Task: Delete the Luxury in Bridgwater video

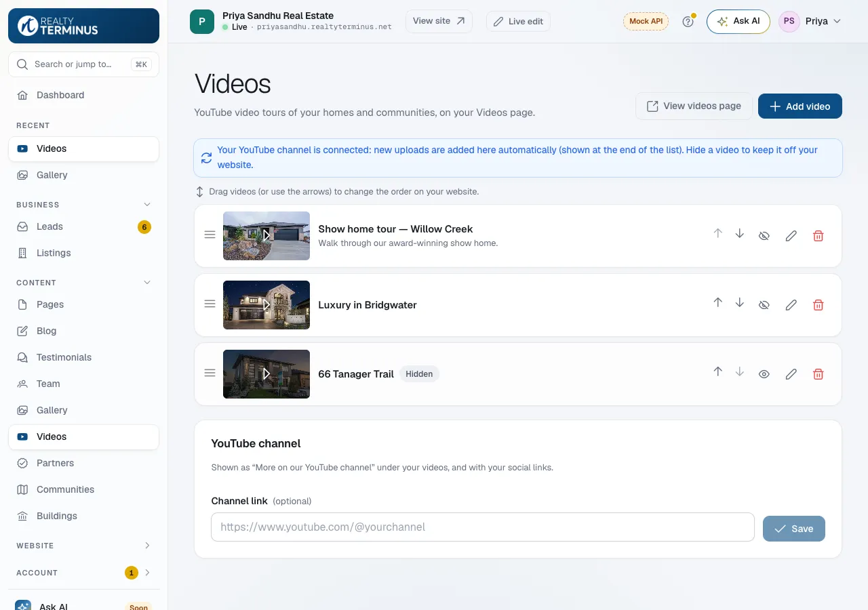Action: coord(818,305)
